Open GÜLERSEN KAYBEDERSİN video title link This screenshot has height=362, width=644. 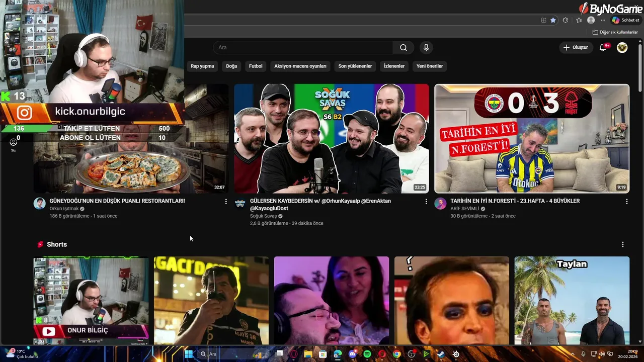(320, 204)
